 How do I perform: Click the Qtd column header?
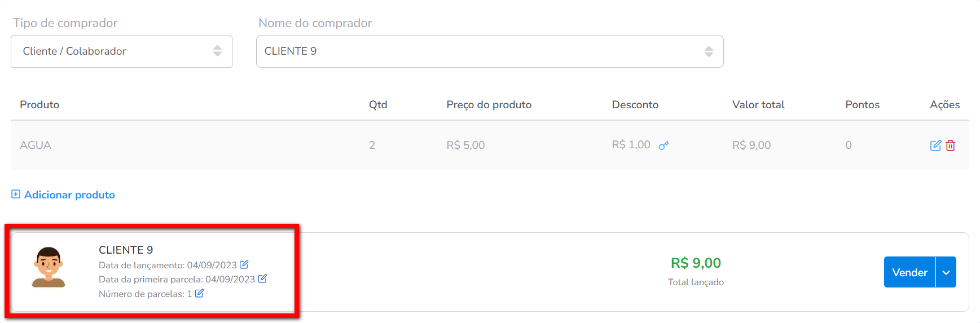coord(378,104)
